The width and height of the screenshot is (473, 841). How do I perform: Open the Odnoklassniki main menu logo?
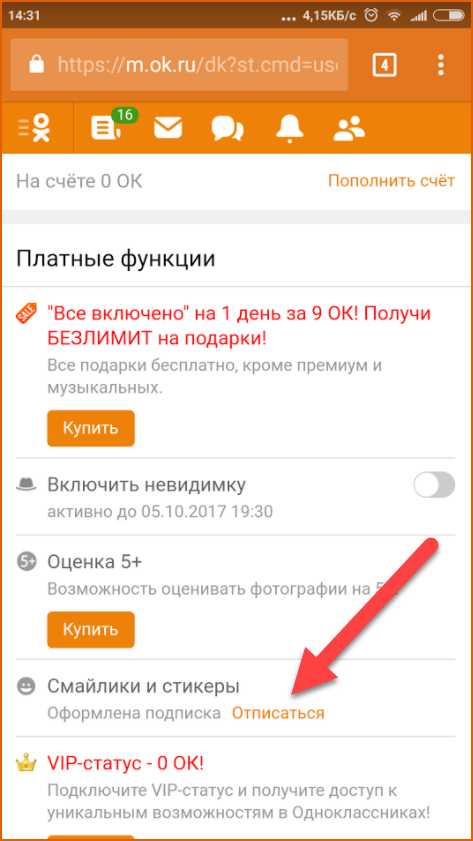[35, 128]
